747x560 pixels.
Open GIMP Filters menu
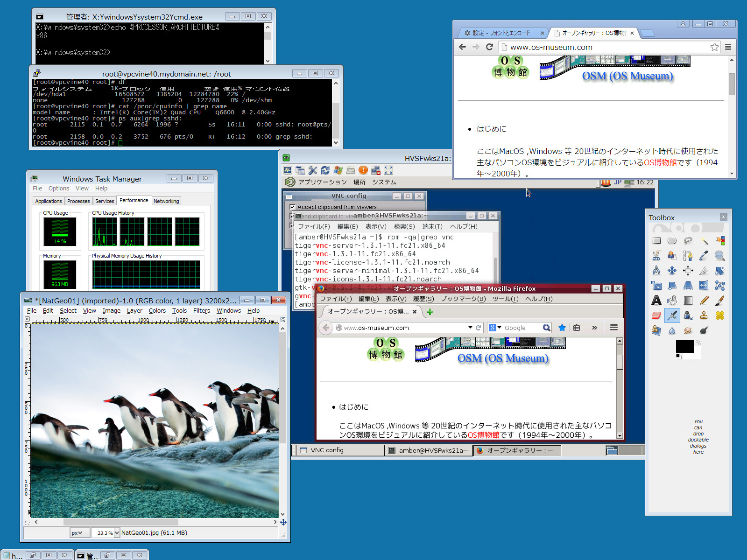pyautogui.click(x=202, y=311)
